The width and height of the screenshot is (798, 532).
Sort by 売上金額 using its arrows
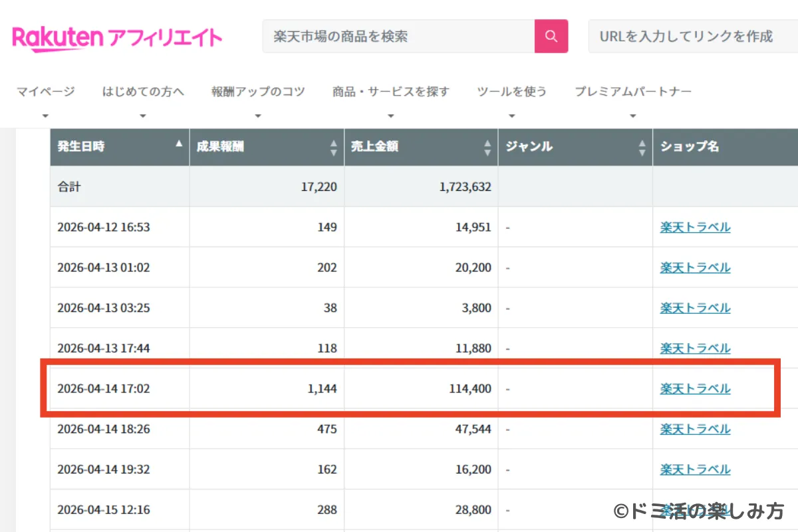[488, 148]
